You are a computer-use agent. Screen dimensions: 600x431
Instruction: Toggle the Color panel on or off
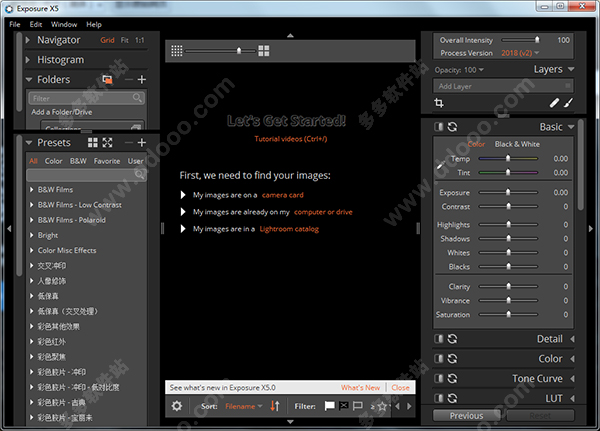point(439,359)
